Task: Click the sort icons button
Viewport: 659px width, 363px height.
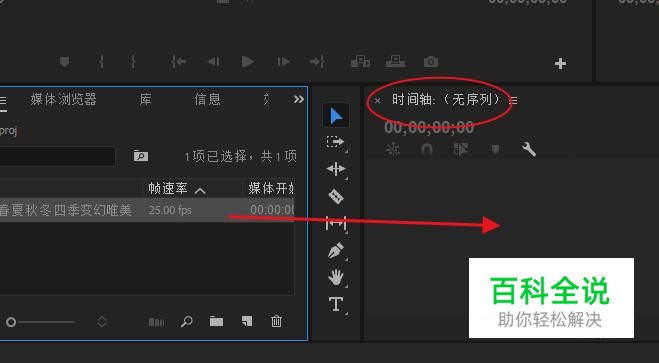Action: (102, 322)
